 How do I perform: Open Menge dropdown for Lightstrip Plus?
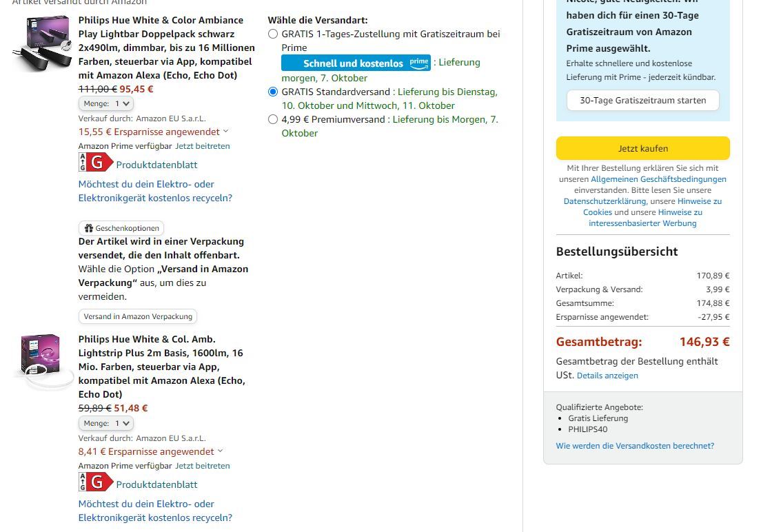[x=105, y=423]
